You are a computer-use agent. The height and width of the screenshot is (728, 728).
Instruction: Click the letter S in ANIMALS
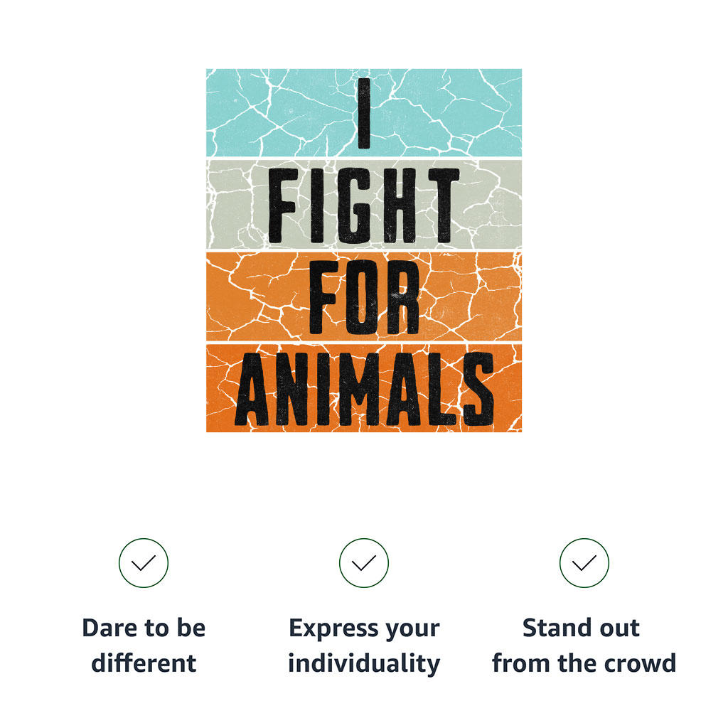coord(478,389)
